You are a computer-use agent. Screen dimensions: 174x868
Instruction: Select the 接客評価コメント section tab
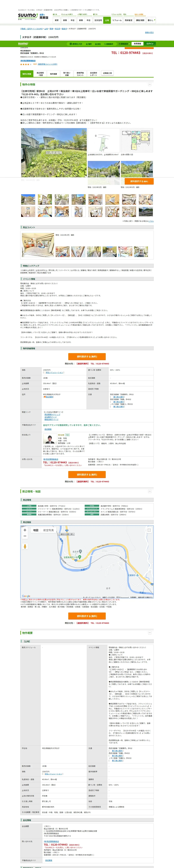[x=80, y=74]
